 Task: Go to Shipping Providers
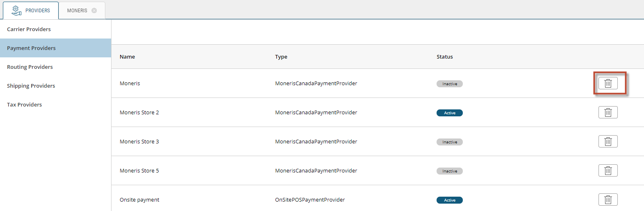pyautogui.click(x=31, y=86)
